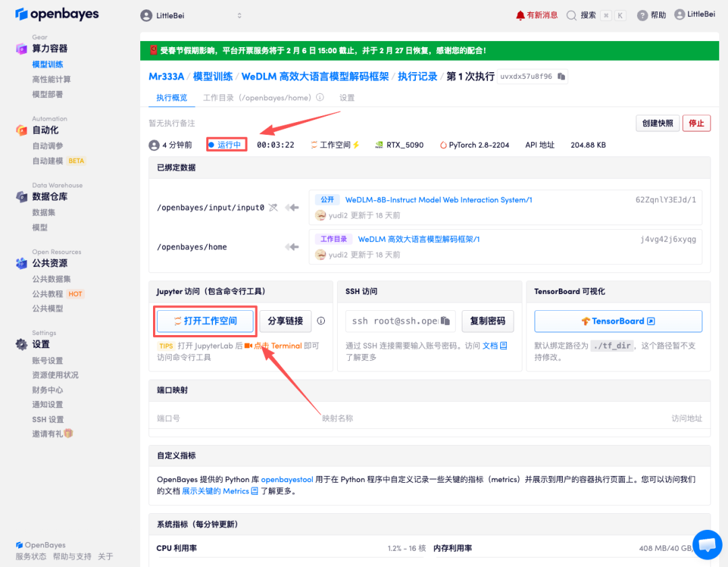The height and width of the screenshot is (567, 728).
Task: Click the 自动化 sidebar icon
Action: (22, 130)
